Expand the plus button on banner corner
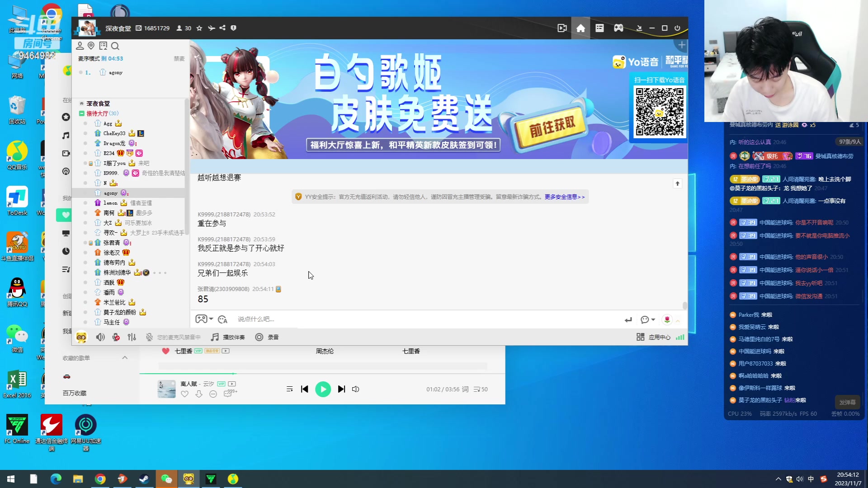Viewport: 868px width, 488px height. click(x=682, y=45)
